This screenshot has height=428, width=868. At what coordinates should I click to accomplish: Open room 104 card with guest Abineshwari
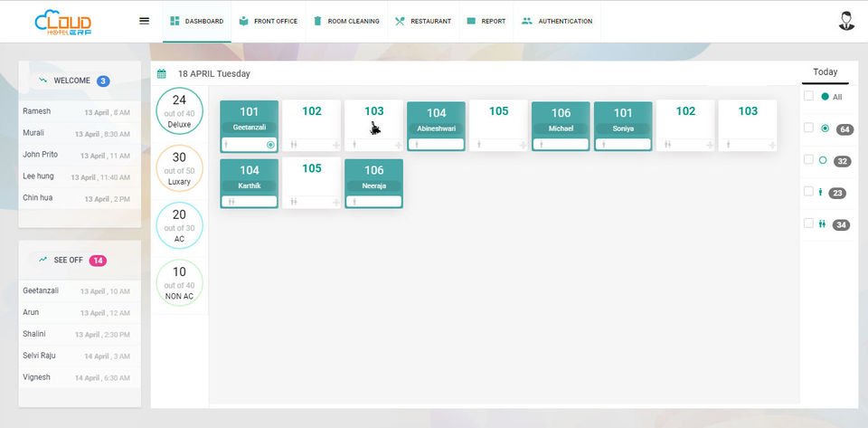pyautogui.click(x=436, y=127)
